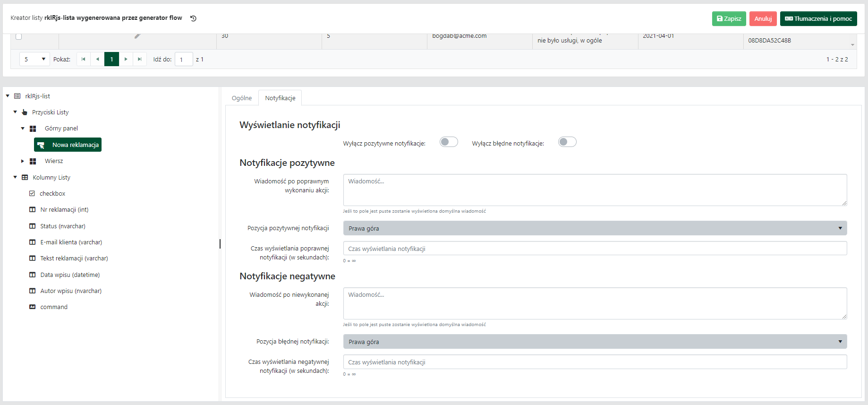Open Tłumaczenia i pomoc
This screenshot has width=868, height=405.
(x=818, y=18)
